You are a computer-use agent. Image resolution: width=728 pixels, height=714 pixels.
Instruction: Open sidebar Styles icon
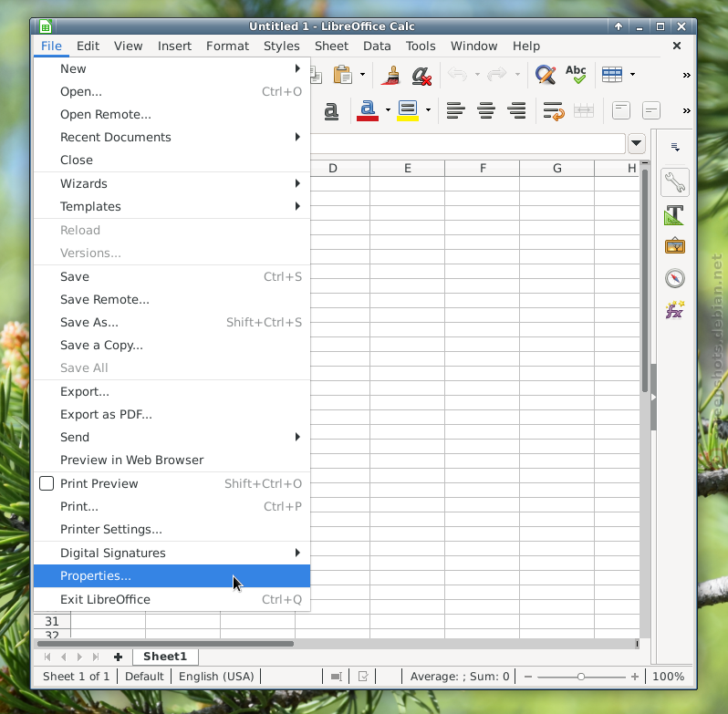tap(674, 215)
